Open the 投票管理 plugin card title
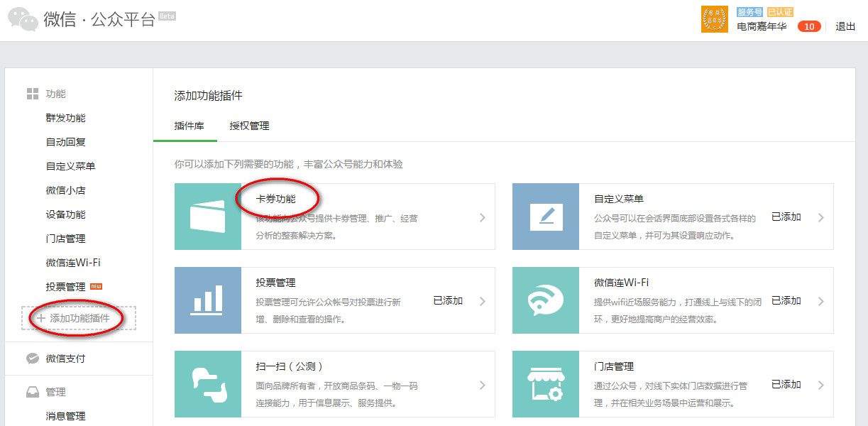 [x=276, y=283]
